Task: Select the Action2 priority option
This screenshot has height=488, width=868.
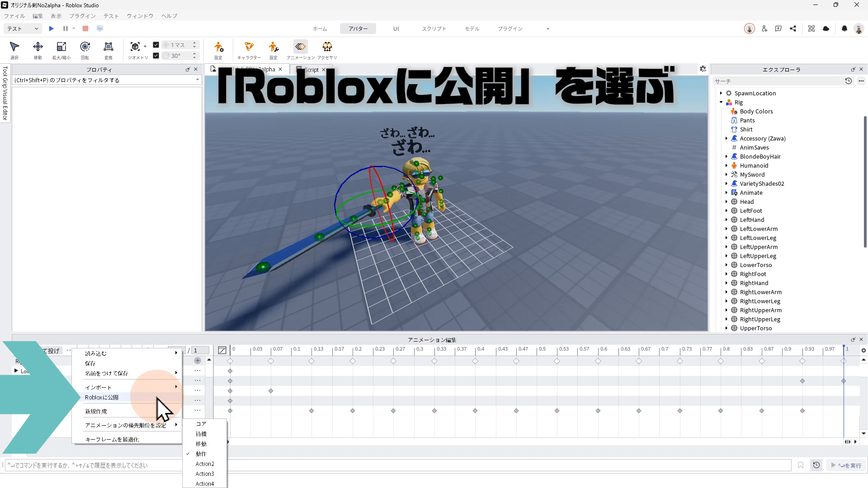Action: point(205,464)
